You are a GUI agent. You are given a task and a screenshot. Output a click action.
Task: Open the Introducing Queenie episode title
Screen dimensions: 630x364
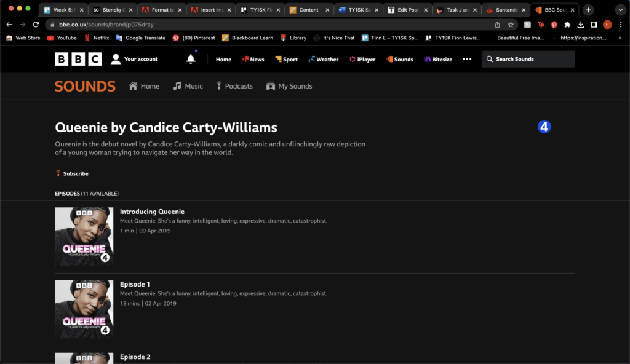click(x=153, y=212)
